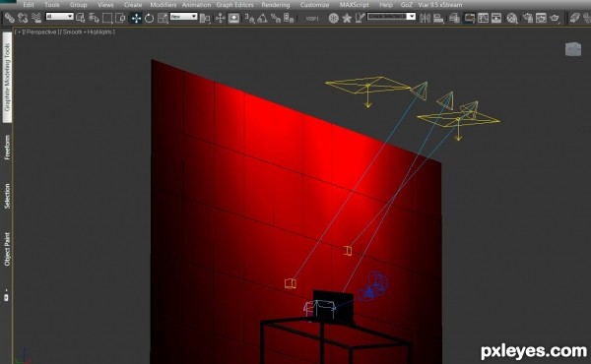Open the Tools menu
Viewport: 591px width, 364px height.
[x=52, y=5]
